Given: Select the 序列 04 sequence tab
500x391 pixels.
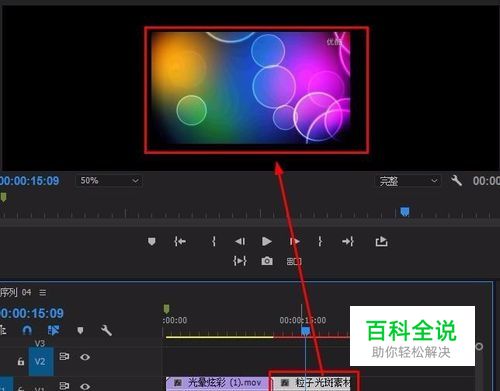Looking at the screenshot, I should click(x=15, y=293).
